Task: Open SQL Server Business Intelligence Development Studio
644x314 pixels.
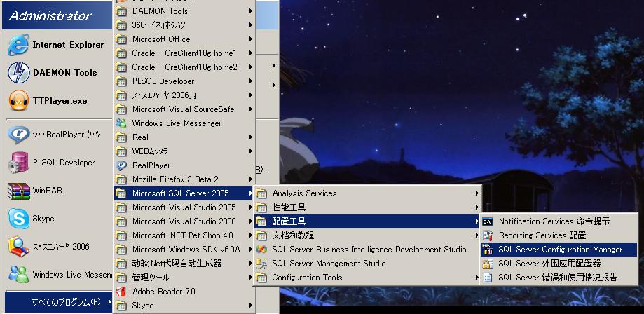Action: pyautogui.click(x=262, y=250)
